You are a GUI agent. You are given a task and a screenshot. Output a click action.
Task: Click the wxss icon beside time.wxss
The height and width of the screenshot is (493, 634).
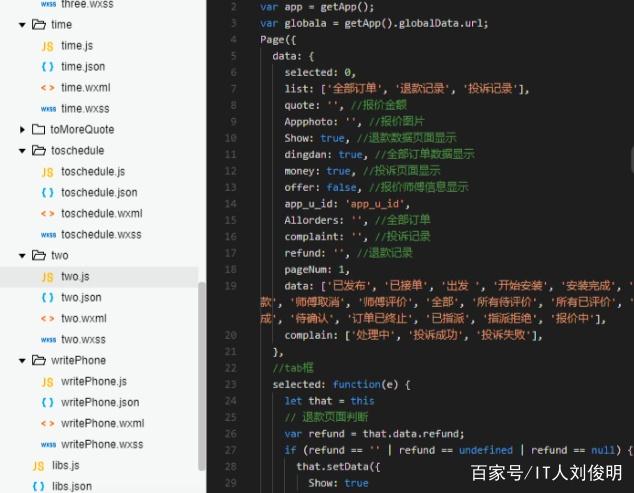pyautogui.click(x=47, y=109)
